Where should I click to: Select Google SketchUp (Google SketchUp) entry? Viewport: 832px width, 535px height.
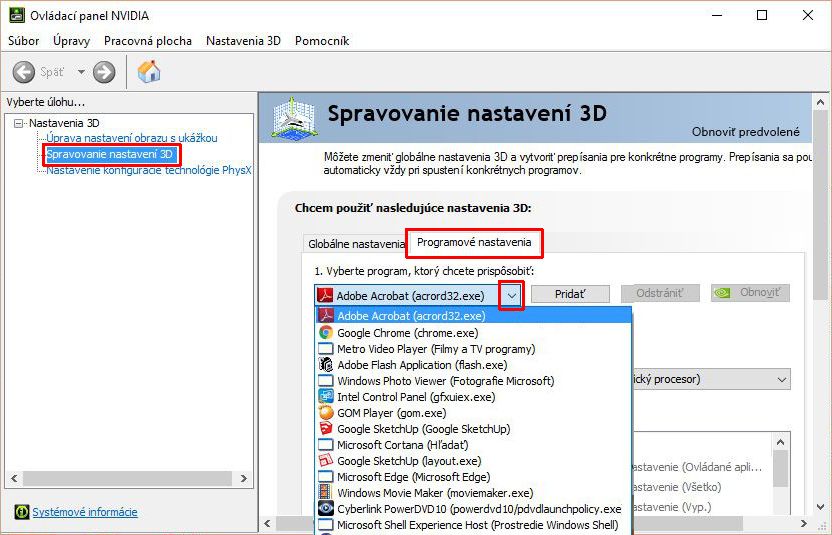(474, 428)
